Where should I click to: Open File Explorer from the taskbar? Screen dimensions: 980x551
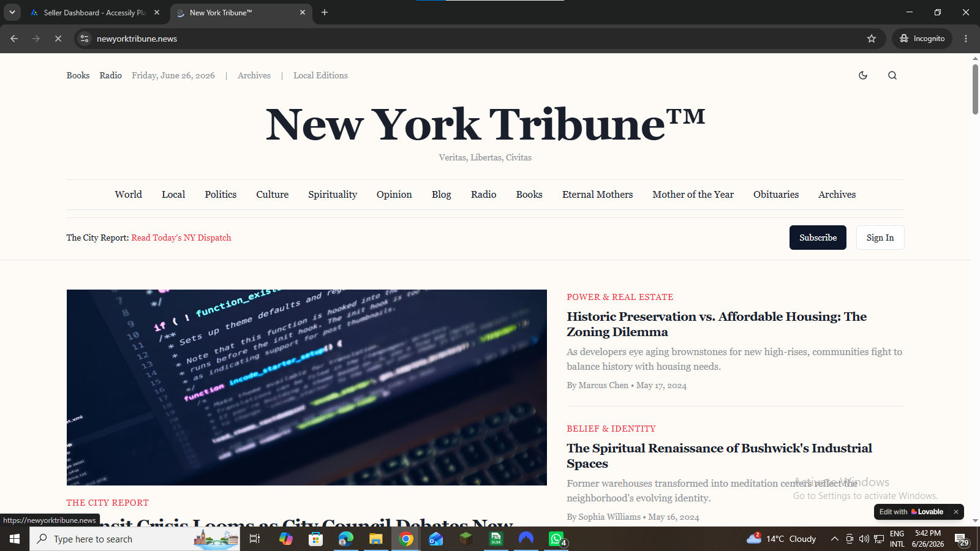(x=375, y=539)
